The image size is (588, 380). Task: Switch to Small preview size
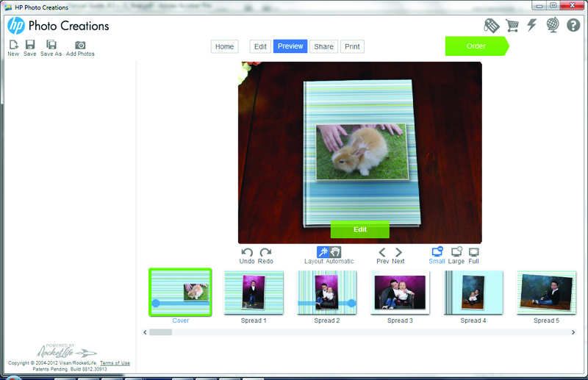pyautogui.click(x=437, y=251)
